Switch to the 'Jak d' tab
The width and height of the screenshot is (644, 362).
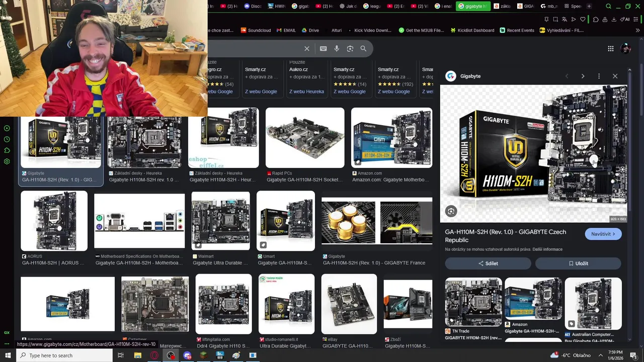click(348, 6)
